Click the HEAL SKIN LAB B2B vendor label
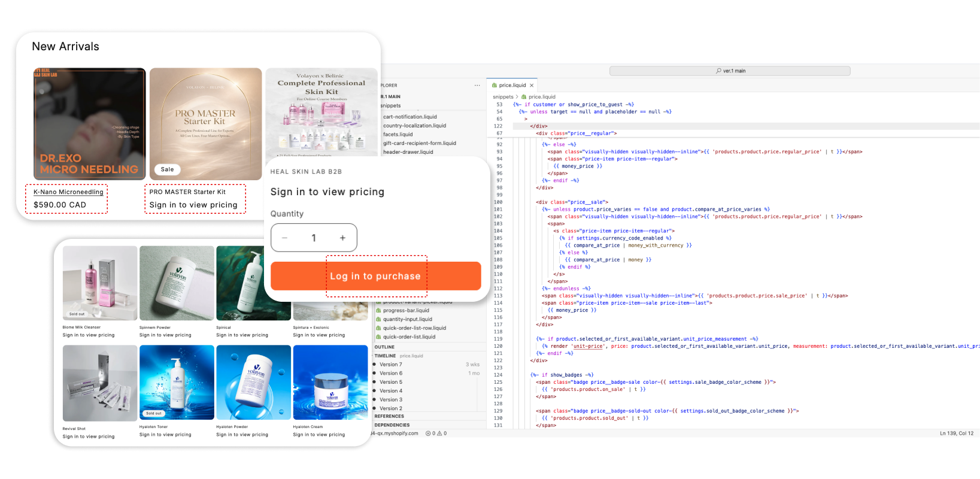This screenshot has width=980, height=479. (x=306, y=172)
